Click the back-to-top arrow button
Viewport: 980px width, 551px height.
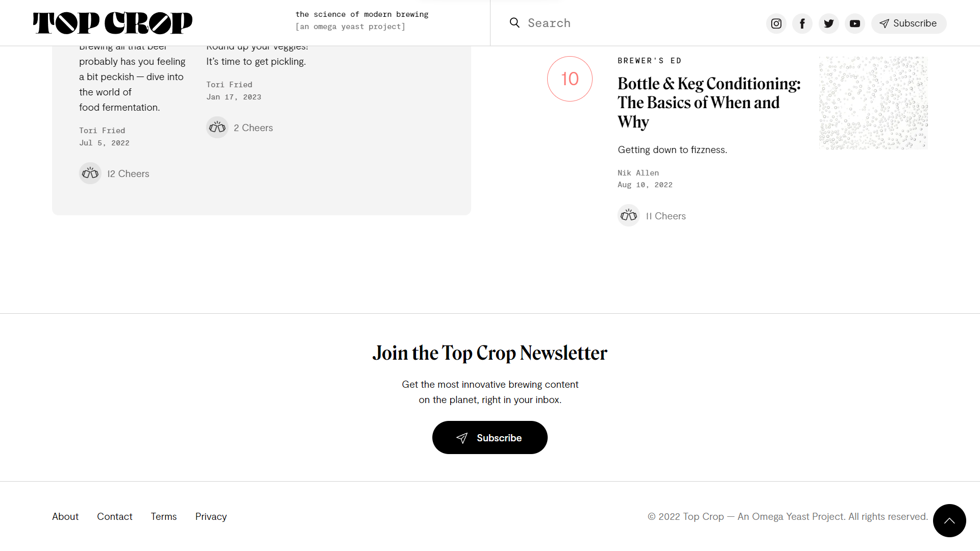(x=949, y=520)
